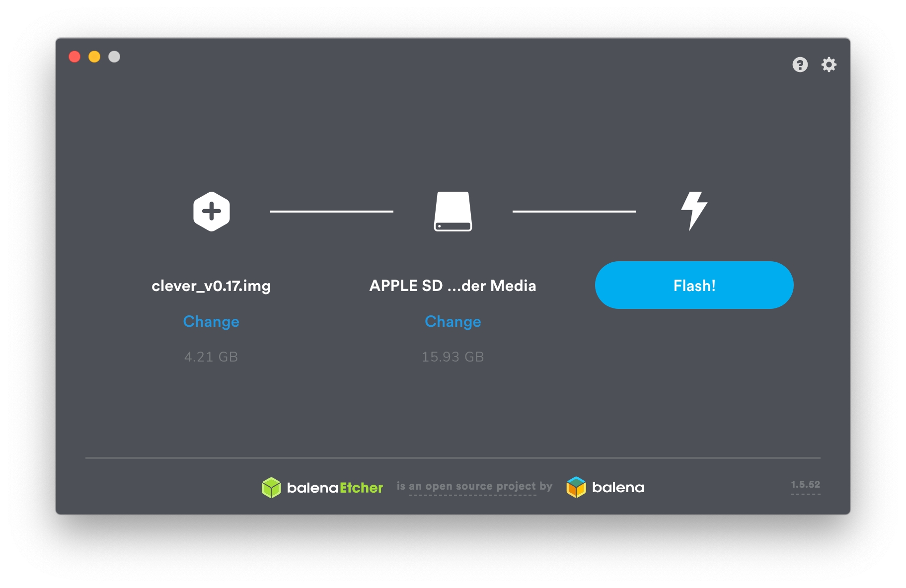Minimize the window with yellow button
The width and height of the screenshot is (906, 588).
pos(94,57)
